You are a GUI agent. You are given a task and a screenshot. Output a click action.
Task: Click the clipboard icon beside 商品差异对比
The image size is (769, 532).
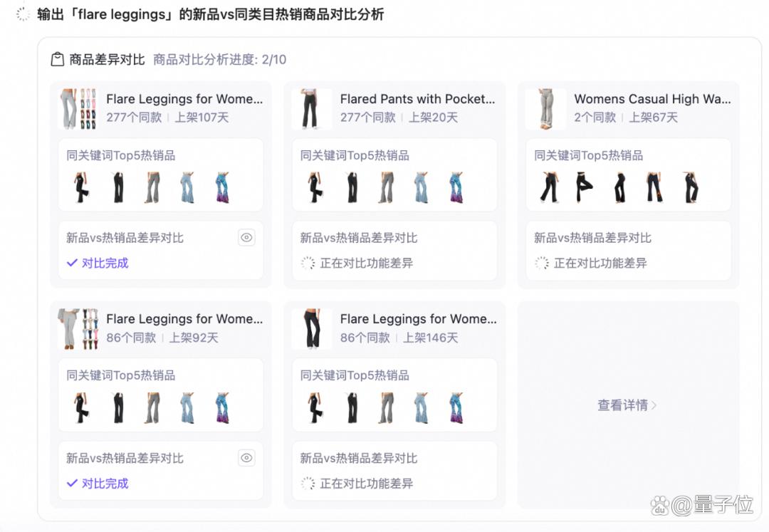click(x=58, y=59)
